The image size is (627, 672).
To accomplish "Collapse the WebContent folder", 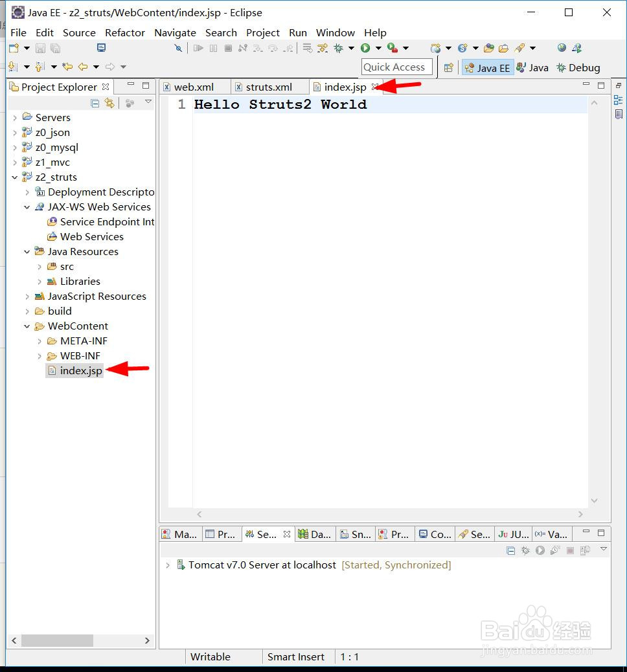I will (x=27, y=326).
